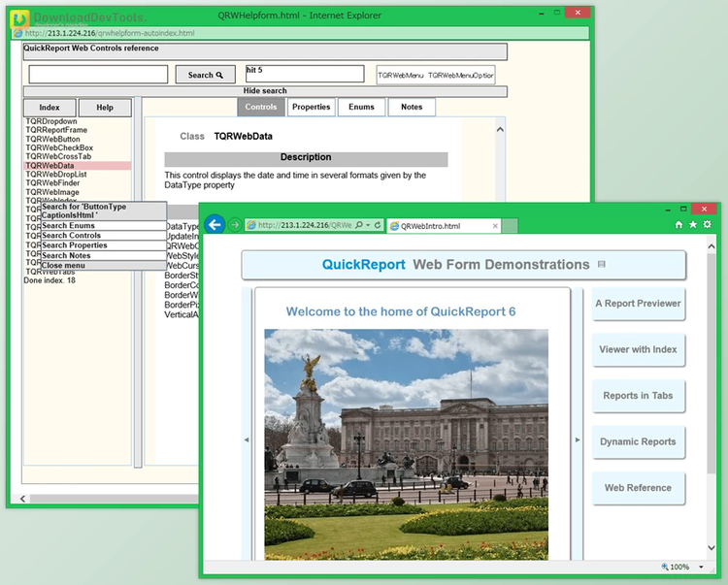Select TQRReportFrame in the index list
Viewport: 728px width, 585px height.
tap(56, 130)
